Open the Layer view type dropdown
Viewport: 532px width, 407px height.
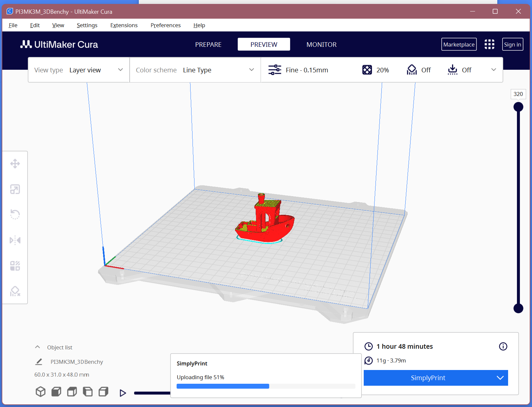pyautogui.click(x=95, y=70)
